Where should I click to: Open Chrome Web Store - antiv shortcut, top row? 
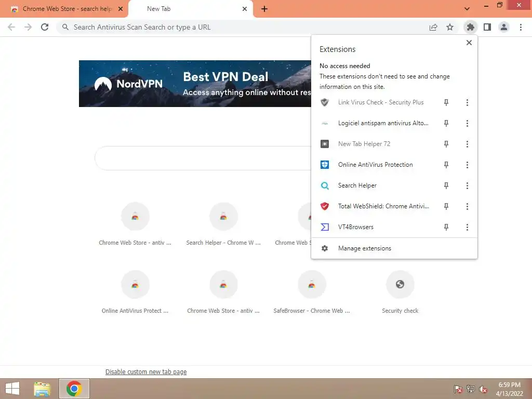pos(135,223)
